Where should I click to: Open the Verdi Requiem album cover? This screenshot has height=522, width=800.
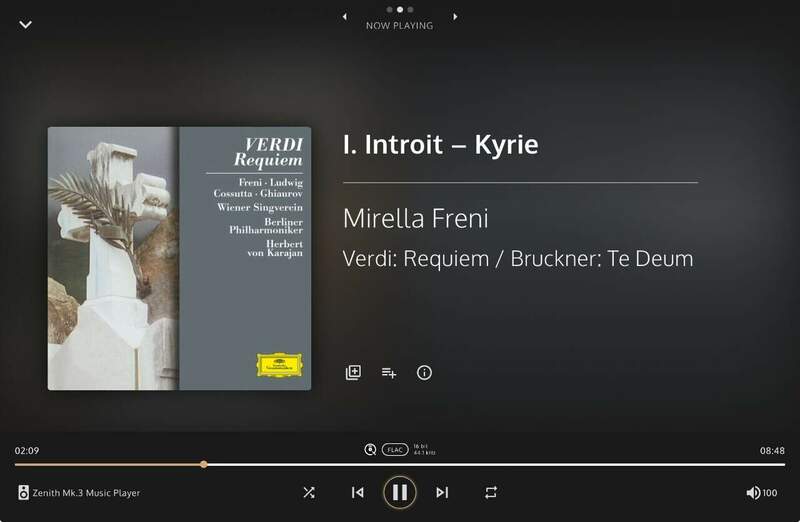pos(180,258)
